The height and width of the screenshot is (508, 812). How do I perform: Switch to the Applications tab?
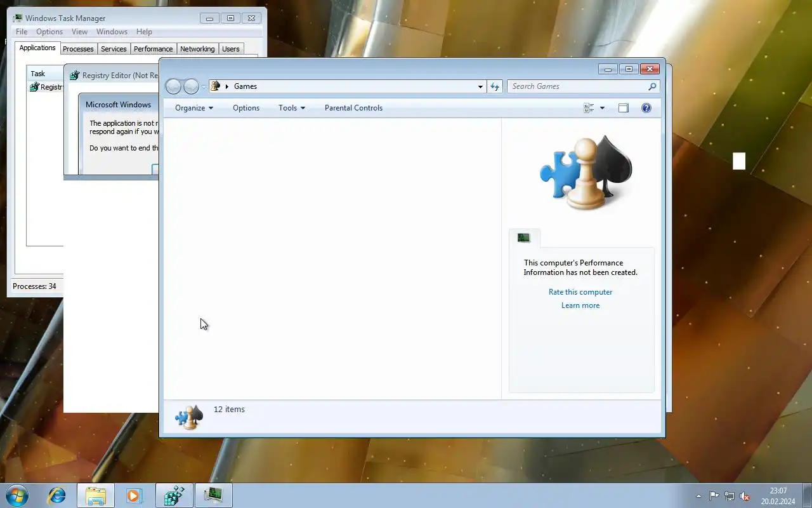[37, 48]
